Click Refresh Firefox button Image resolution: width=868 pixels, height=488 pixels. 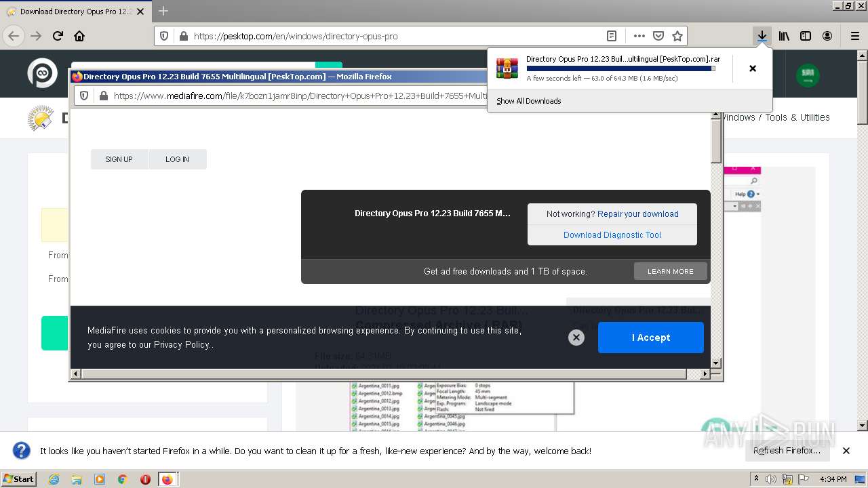tap(787, 451)
